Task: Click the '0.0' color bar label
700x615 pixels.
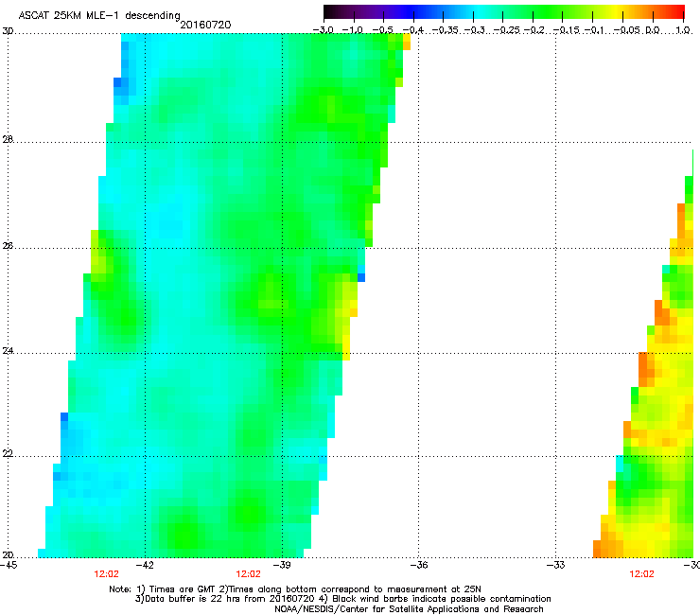Action: (x=653, y=30)
